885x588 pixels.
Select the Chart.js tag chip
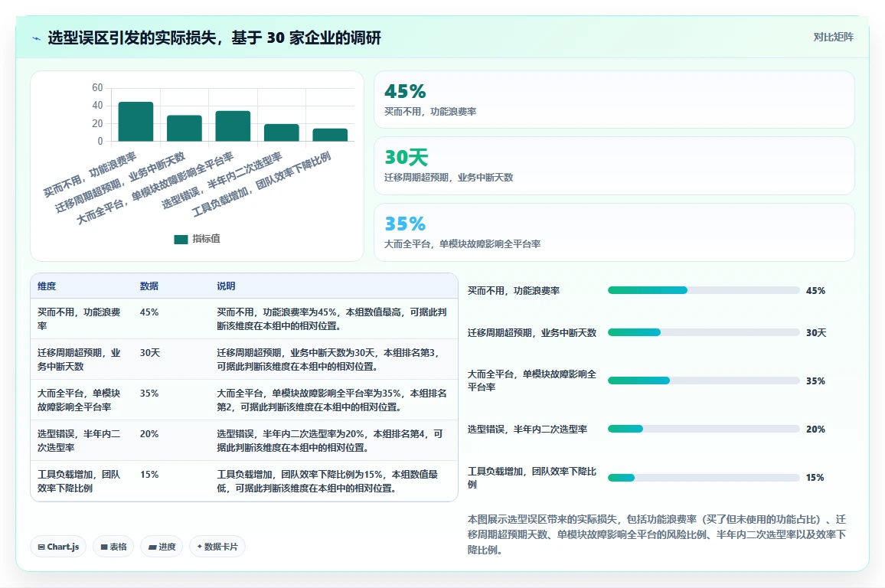pyautogui.click(x=58, y=547)
